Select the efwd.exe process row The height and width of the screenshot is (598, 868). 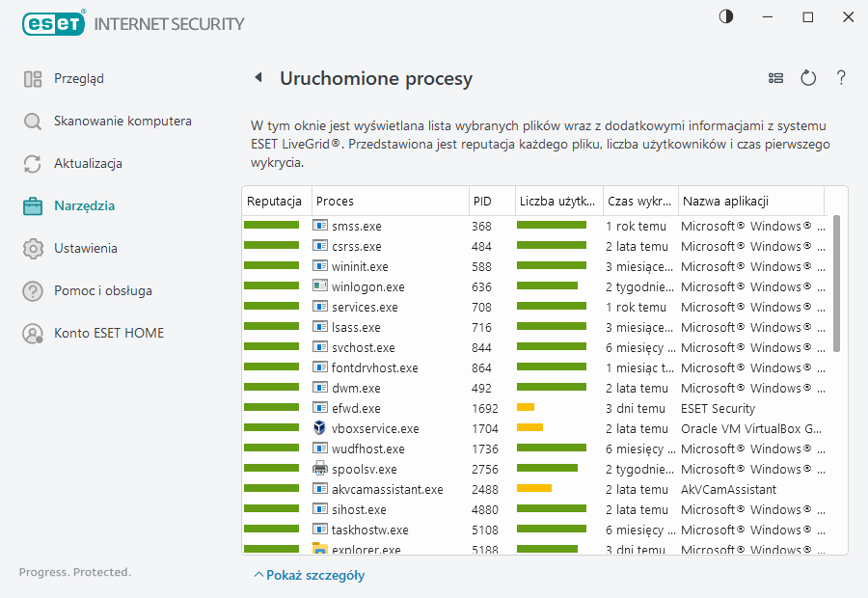pos(356,409)
